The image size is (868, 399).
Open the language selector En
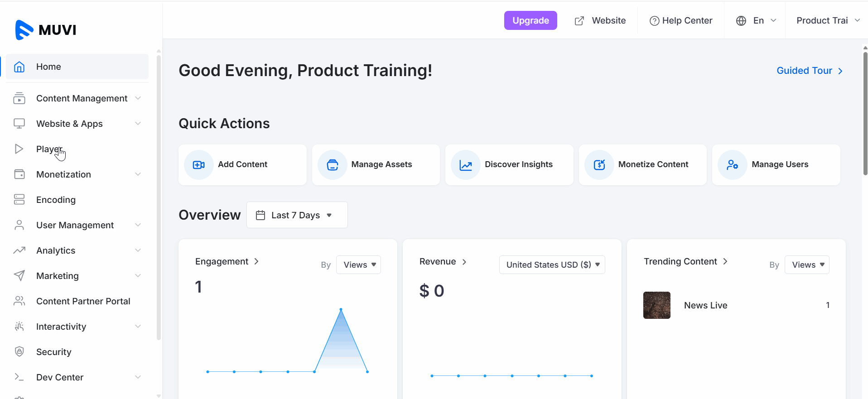(756, 21)
